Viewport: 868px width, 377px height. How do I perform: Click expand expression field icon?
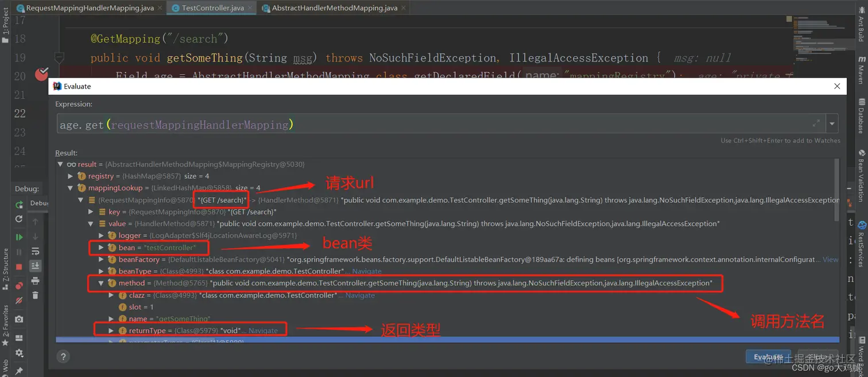816,124
